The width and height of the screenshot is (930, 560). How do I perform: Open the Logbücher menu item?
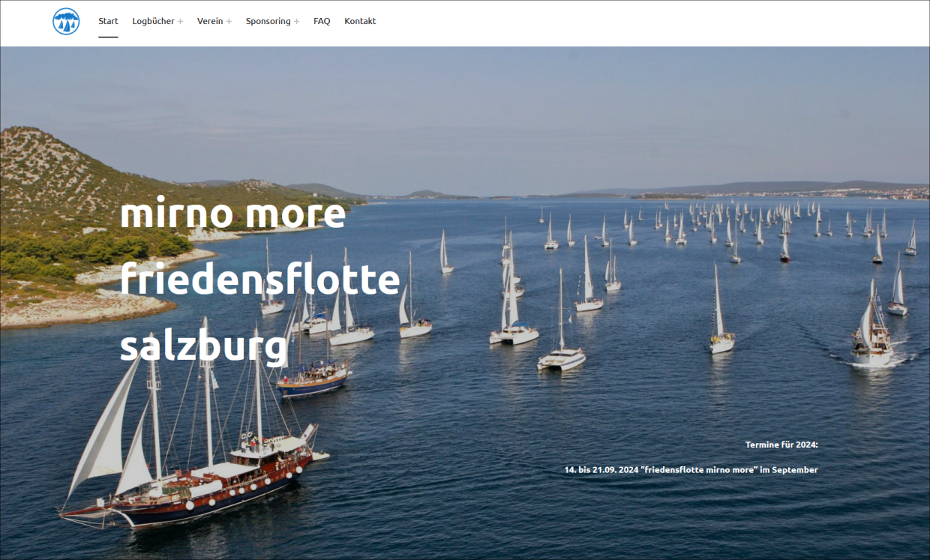click(153, 21)
